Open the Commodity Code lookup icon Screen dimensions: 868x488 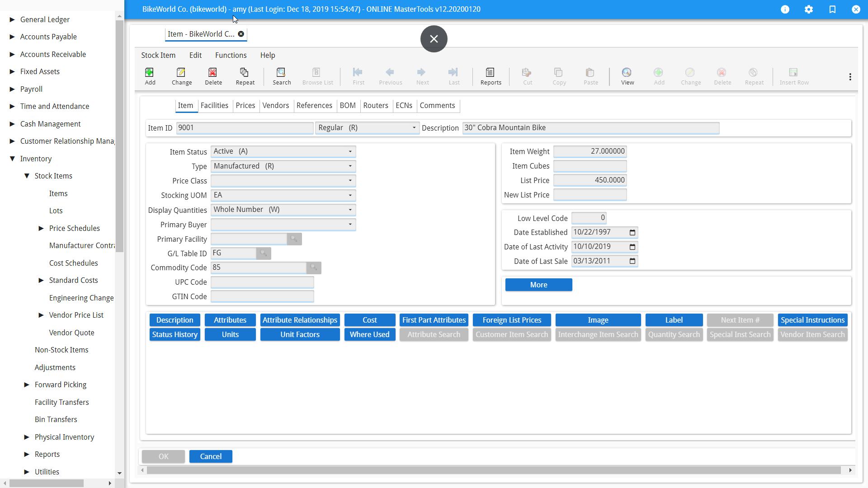click(x=314, y=267)
